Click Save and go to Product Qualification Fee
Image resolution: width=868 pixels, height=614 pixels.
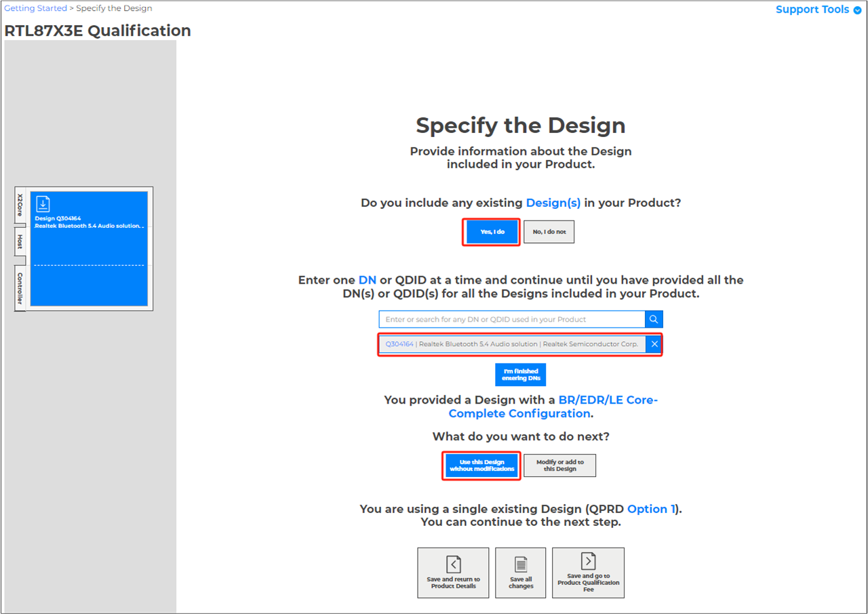point(589,573)
